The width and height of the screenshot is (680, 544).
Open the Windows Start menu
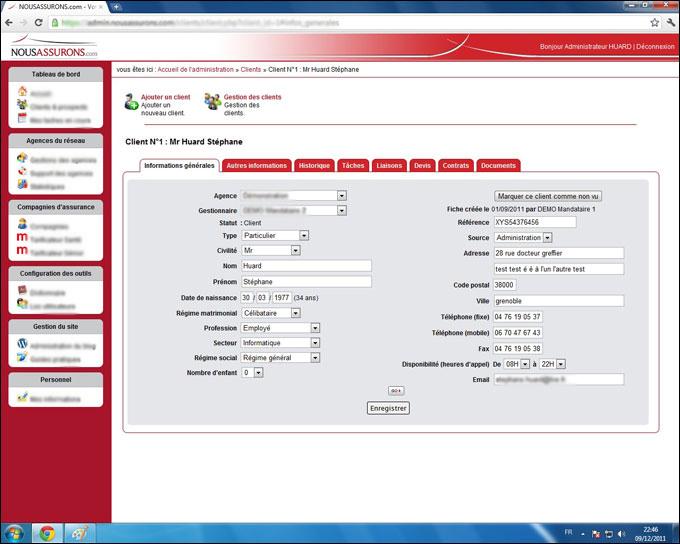tap(14, 531)
